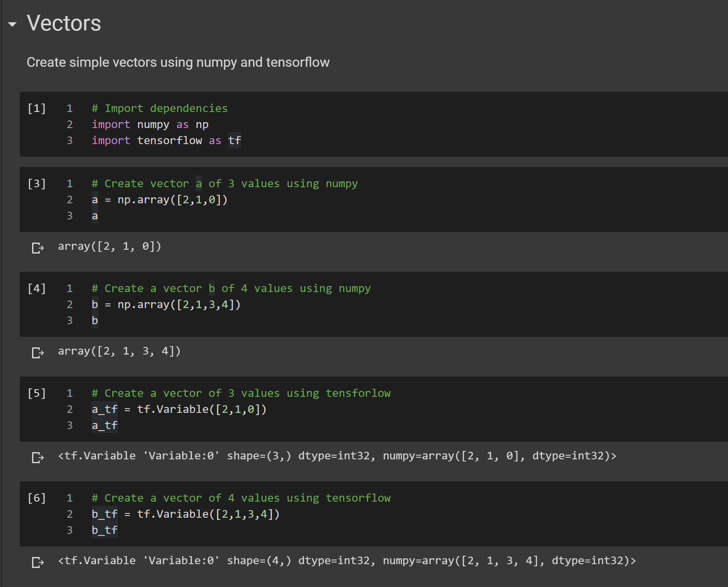
Task: Click the output icon beside array([2, 1, 0])
Action: tap(38, 248)
